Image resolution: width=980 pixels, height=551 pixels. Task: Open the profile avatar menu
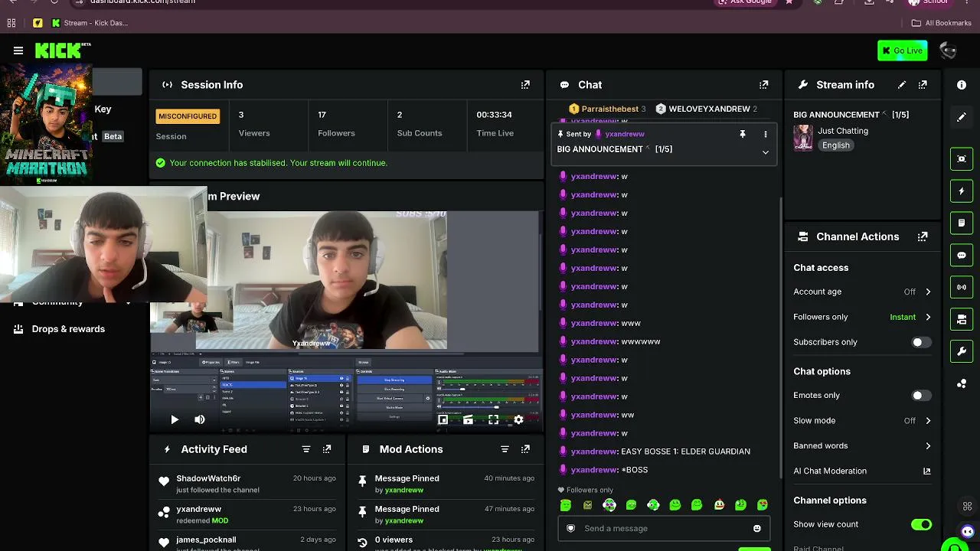tap(948, 51)
